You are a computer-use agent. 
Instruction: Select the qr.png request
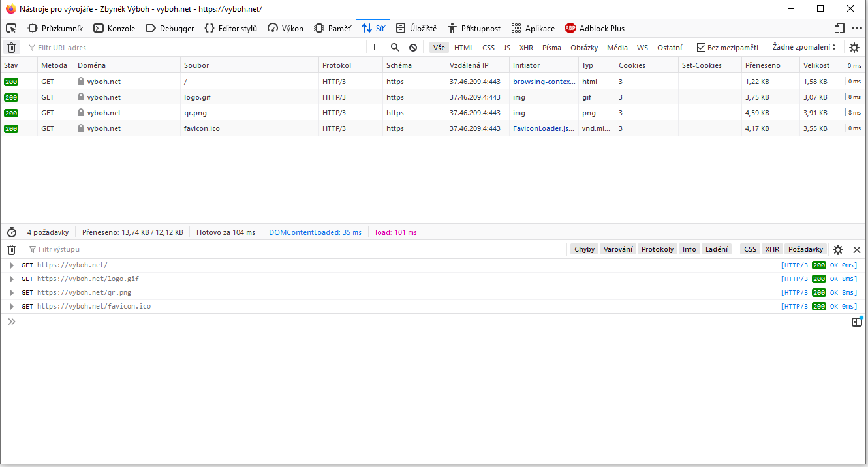pos(434,113)
